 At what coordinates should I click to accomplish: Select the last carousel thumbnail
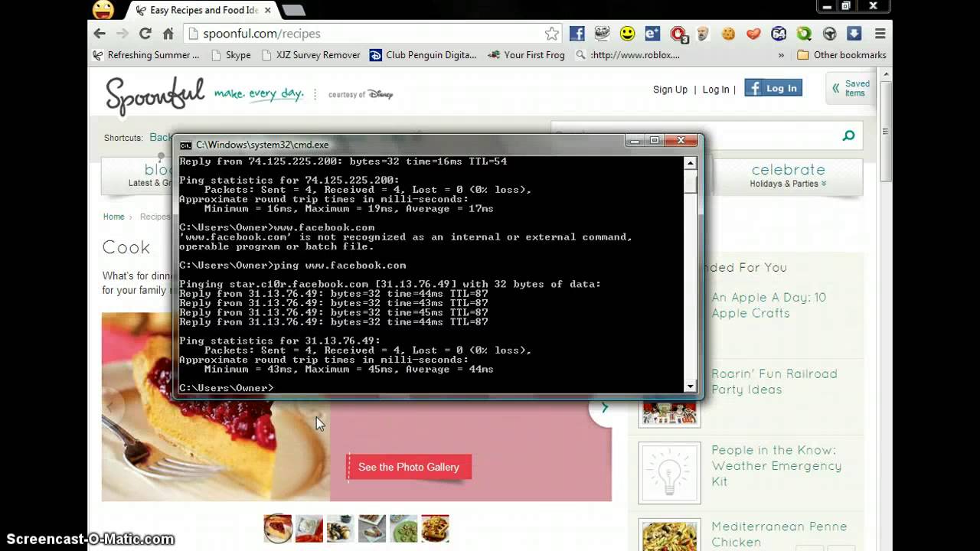tap(435, 528)
